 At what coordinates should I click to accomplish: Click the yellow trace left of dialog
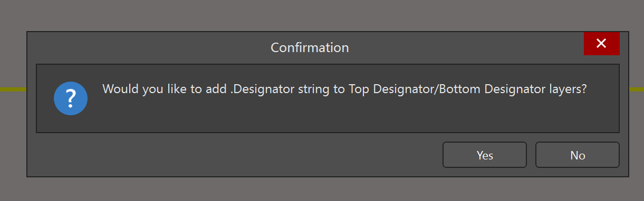[13, 89]
